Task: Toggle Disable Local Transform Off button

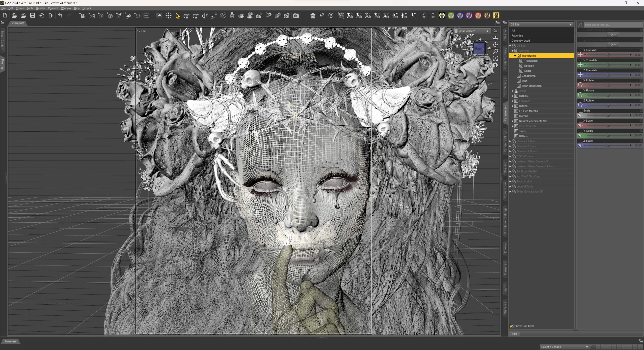Action: click(613, 35)
